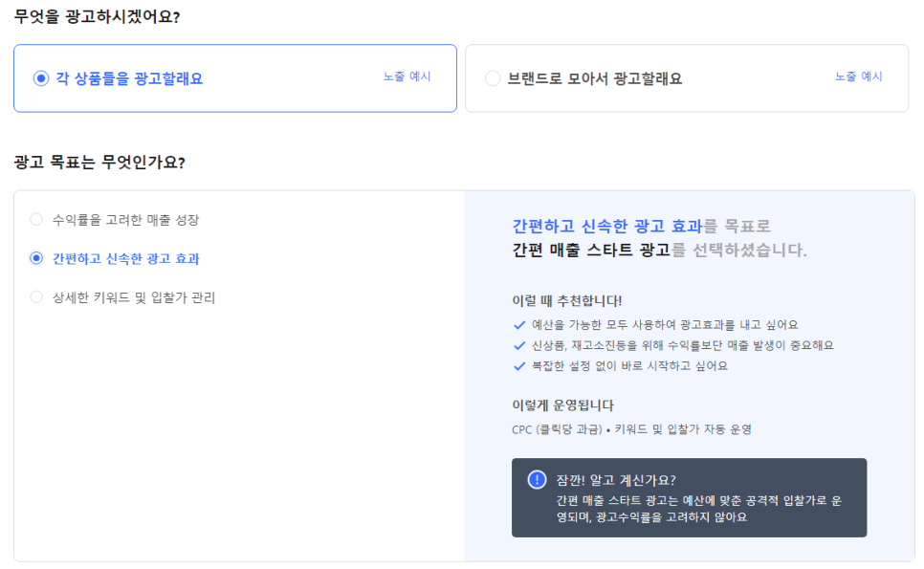Click checkmark icon beside 복잡한 설정 없이 바로
The image size is (924, 569).
(x=519, y=366)
